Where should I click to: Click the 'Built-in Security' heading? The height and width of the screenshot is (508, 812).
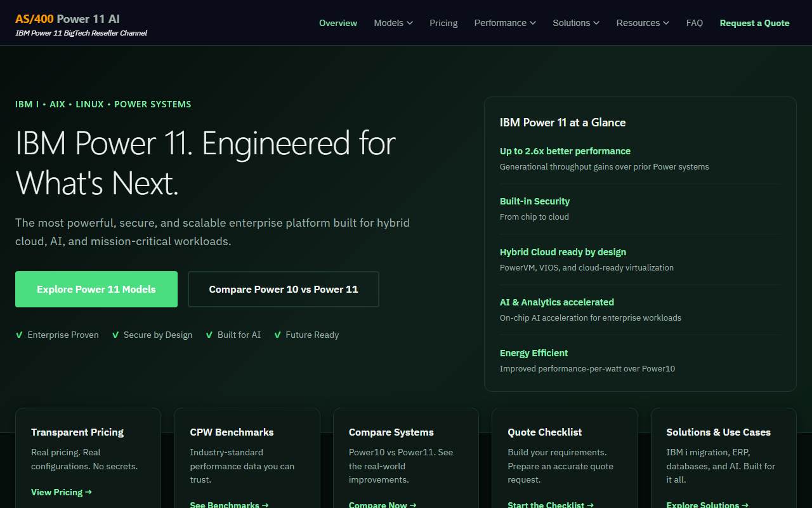point(535,201)
